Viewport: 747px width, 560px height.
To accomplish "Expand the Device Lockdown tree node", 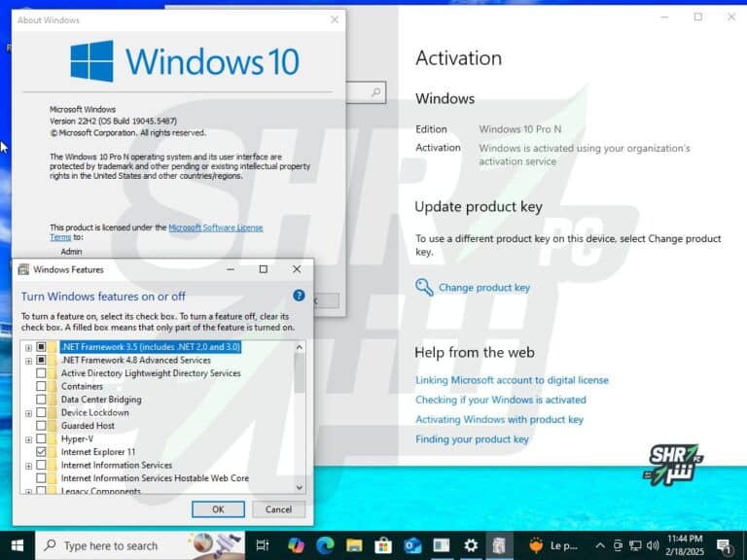I will pos(28,413).
